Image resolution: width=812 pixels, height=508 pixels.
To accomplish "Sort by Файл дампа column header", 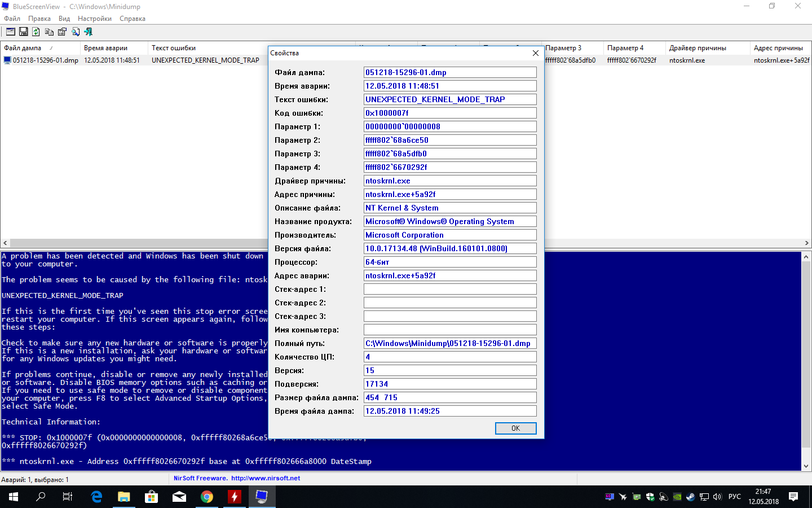I will point(40,48).
